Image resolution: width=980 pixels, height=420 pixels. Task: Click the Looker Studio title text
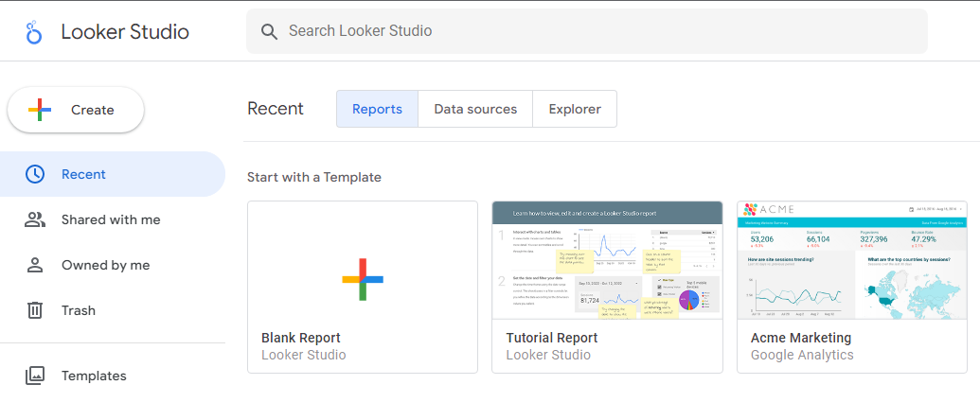coord(125,32)
